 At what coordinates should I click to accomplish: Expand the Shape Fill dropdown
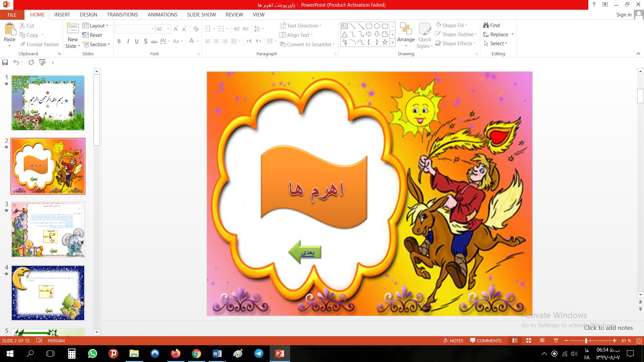466,25
